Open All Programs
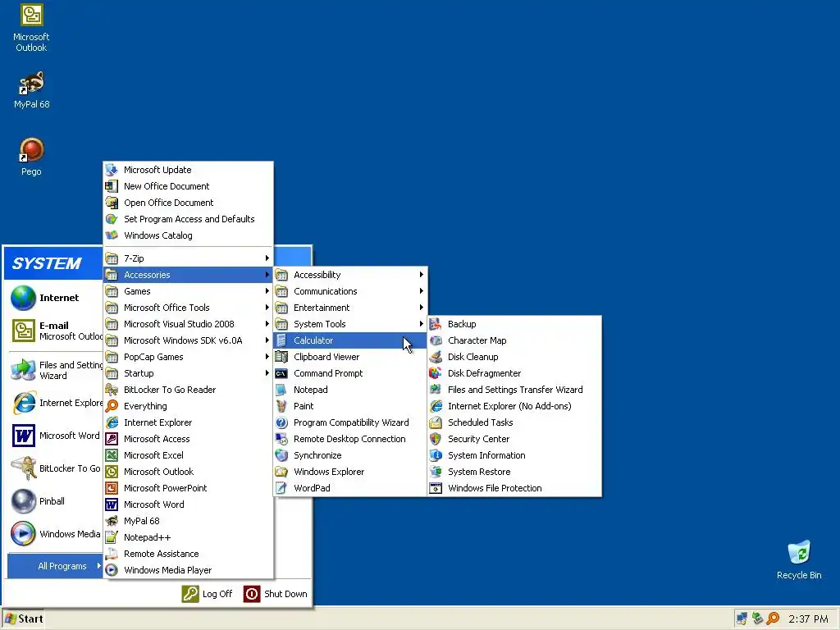The height and width of the screenshot is (630, 840). click(55, 566)
